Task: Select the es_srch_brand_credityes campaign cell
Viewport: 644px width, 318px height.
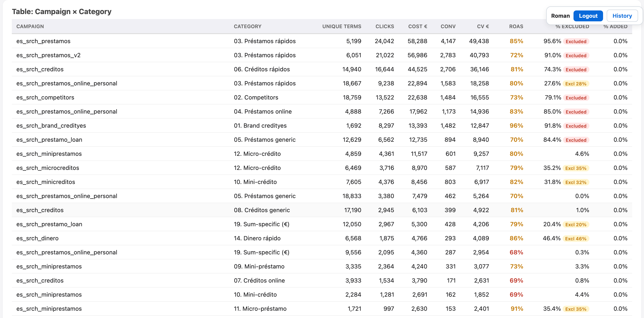Action: click(x=51, y=126)
